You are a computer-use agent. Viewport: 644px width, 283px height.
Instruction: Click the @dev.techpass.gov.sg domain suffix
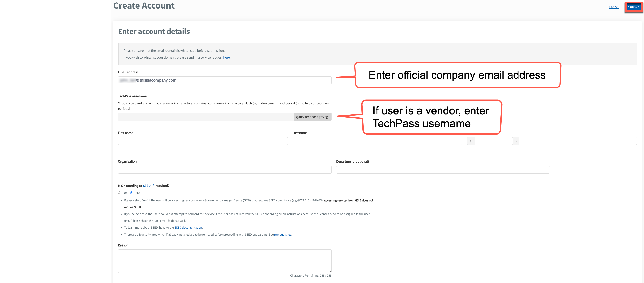(312, 117)
